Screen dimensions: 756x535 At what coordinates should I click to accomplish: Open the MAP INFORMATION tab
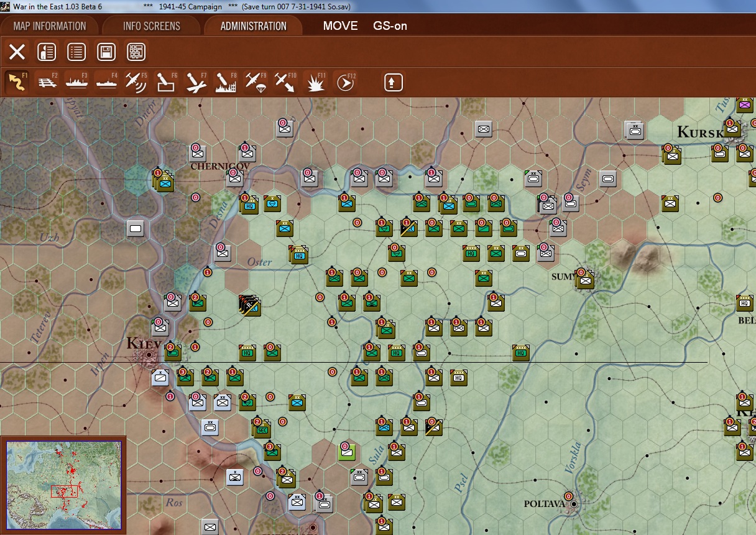(x=50, y=26)
